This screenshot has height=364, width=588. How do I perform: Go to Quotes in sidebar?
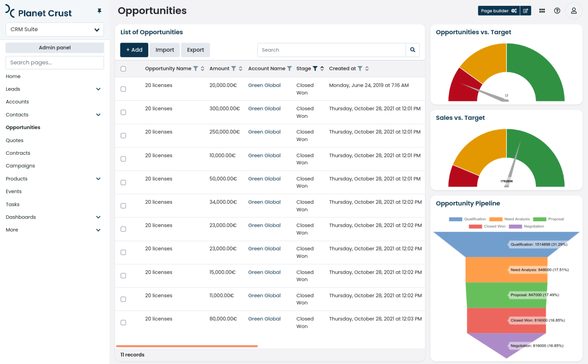15,140
